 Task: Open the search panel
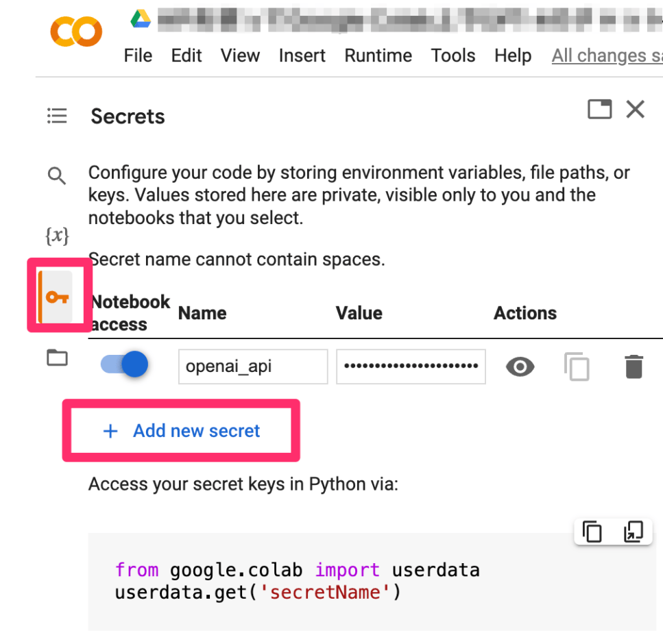[57, 176]
